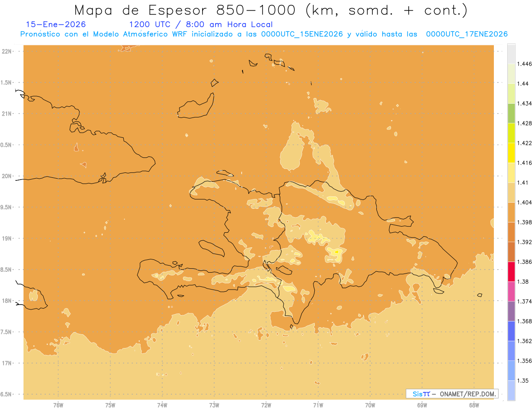Click the '22N' latitude label

point(8,51)
